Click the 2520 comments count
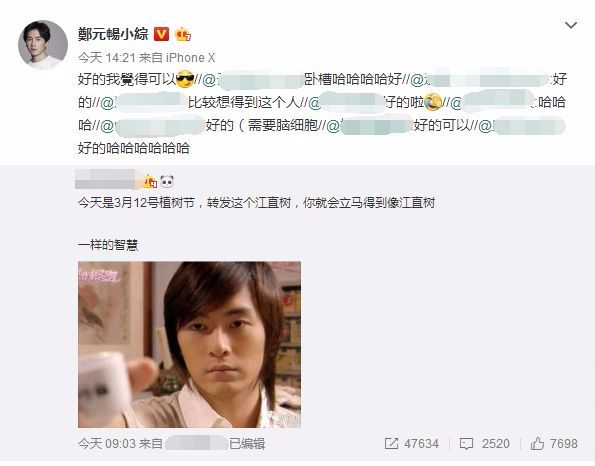The image size is (595, 466). [496, 444]
